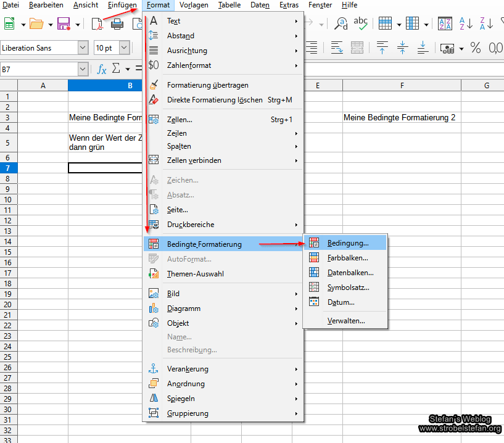Open the currency format dropdown arrow
The image size is (504, 443).
coord(460,47)
